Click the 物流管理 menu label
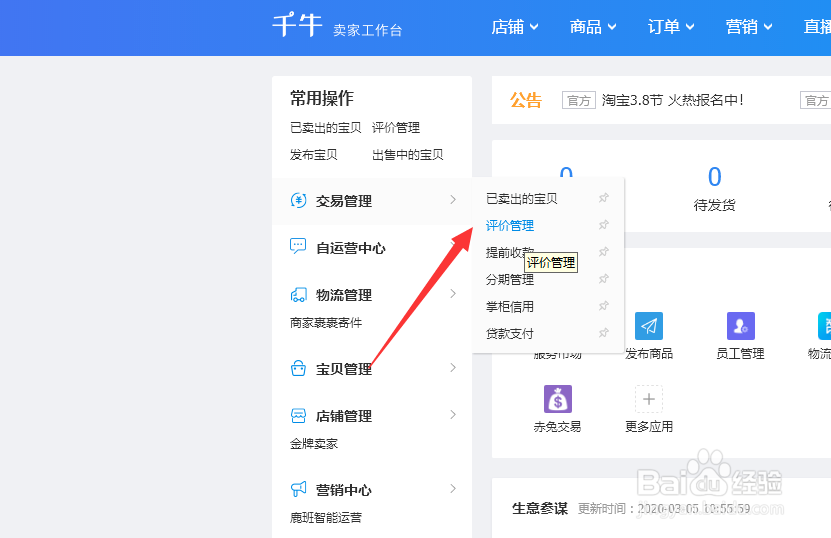 pos(344,295)
